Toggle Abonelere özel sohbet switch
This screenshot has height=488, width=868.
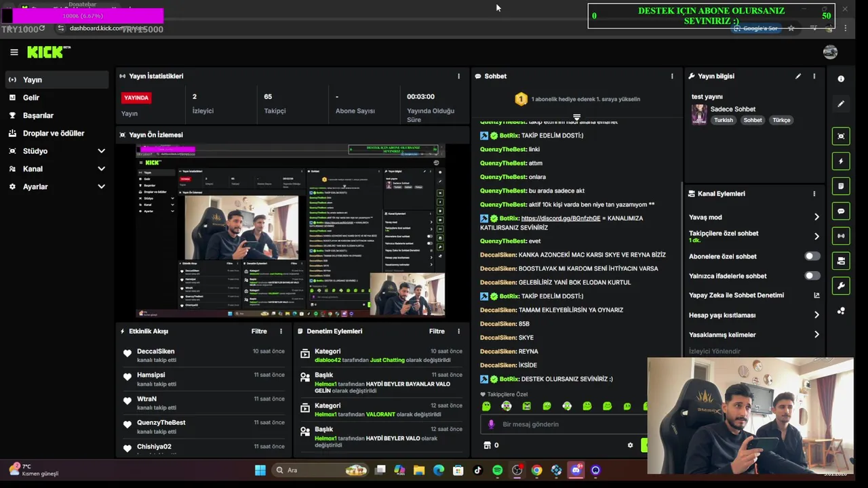(812, 256)
